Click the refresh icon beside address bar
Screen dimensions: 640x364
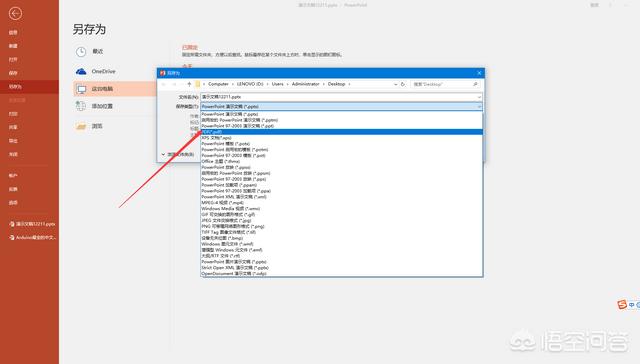(403, 84)
